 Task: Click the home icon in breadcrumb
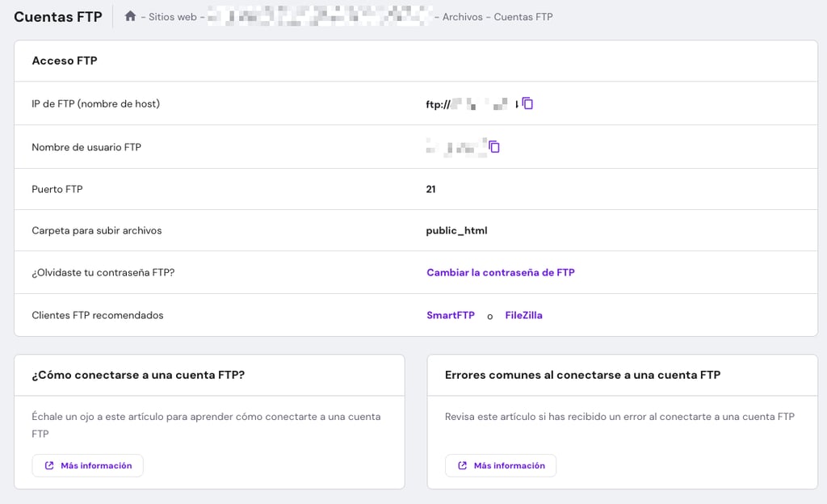[130, 16]
